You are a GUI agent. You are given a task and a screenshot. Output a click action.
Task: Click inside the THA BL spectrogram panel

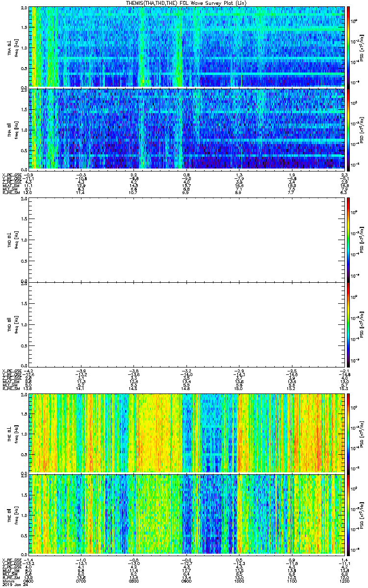point(187,47)
